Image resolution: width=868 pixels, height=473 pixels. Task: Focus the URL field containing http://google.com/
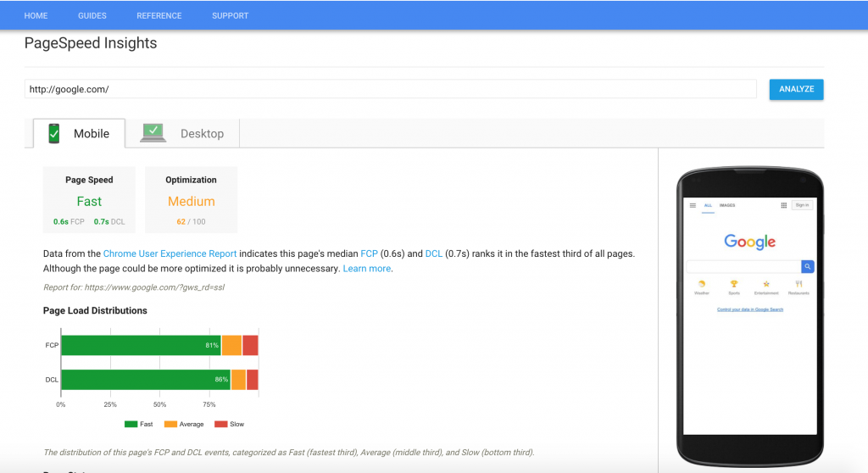tap(390, 89)
